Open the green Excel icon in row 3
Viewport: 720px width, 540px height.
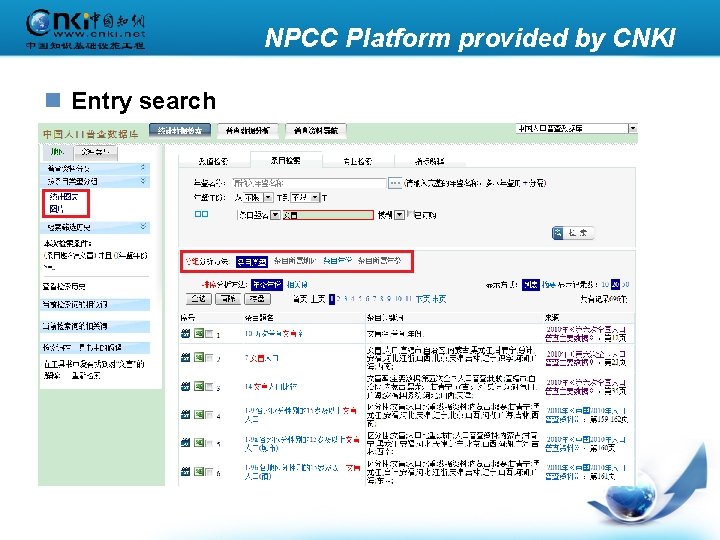coord(198,386)
